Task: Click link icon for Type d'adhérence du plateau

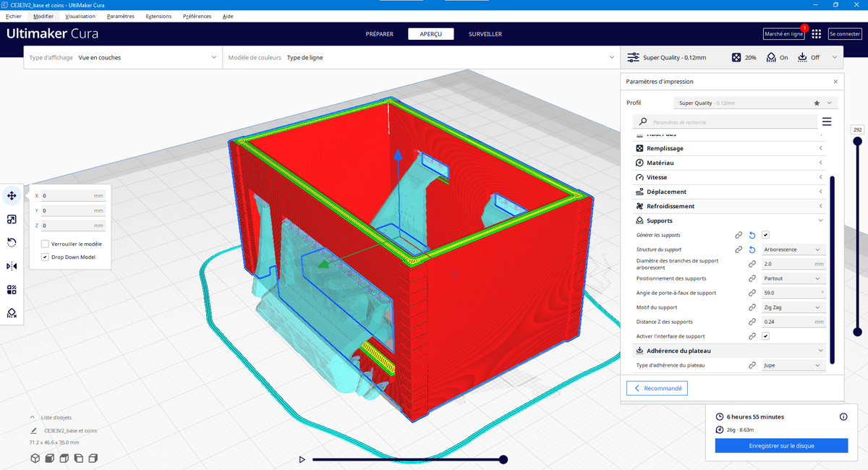Action: (752, 365)
